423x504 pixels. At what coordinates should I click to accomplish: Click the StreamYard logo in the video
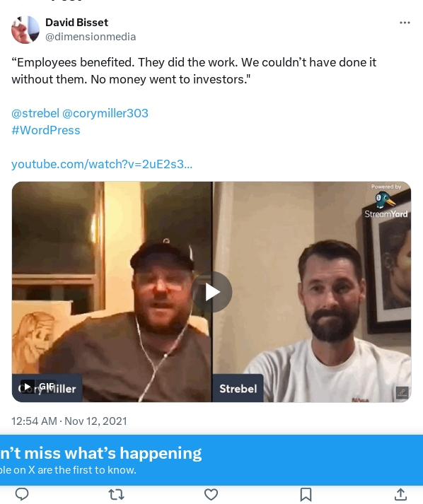pos(386,204)
